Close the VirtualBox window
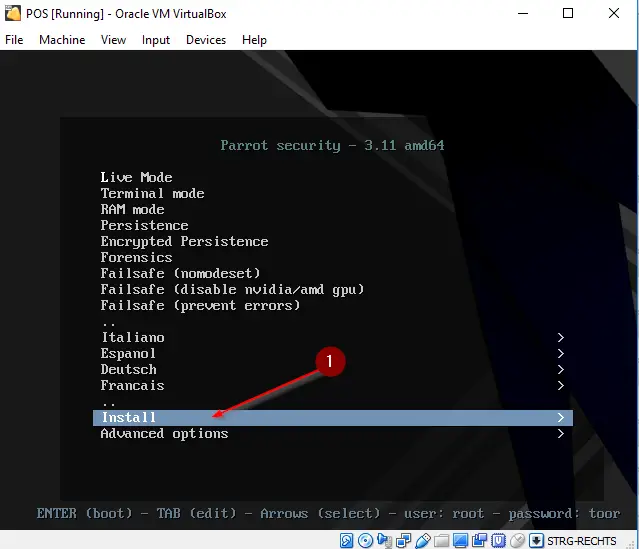 pos(614,13)
